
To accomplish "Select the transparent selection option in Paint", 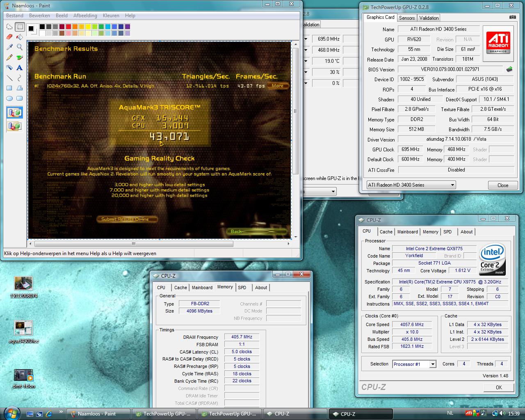I will click(x=14, y=126).
